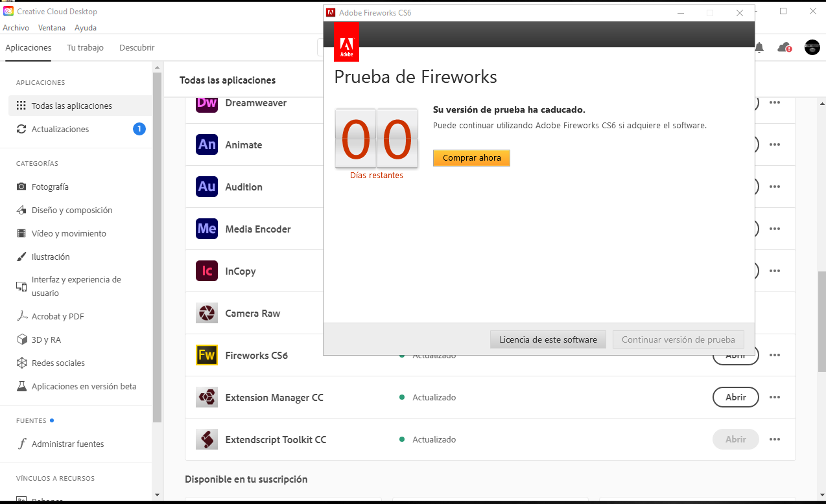
Task: Open more options for InCopy row
Action: coord(774,271)
